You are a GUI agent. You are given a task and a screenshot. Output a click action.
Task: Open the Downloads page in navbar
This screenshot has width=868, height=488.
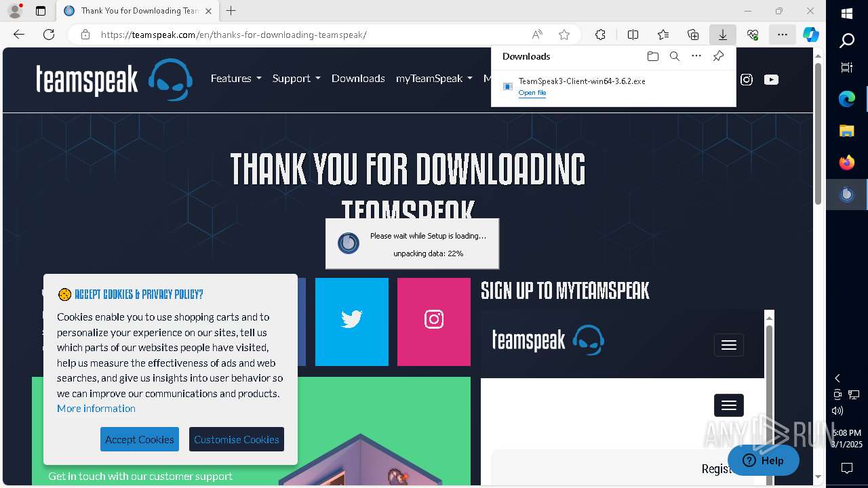[x=358, y=79]
